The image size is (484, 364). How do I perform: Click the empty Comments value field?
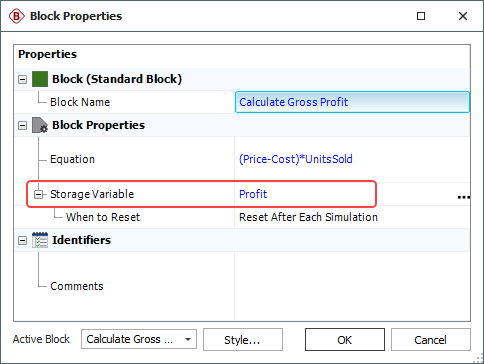(352, 286)
